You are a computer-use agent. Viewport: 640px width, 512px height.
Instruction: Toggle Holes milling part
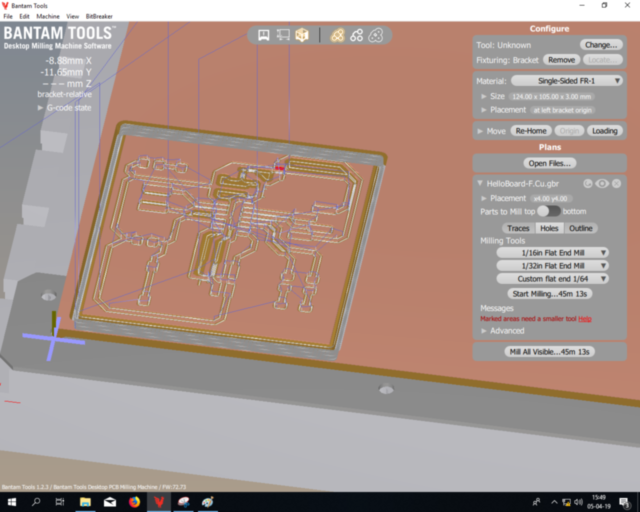tap(549, 228)
